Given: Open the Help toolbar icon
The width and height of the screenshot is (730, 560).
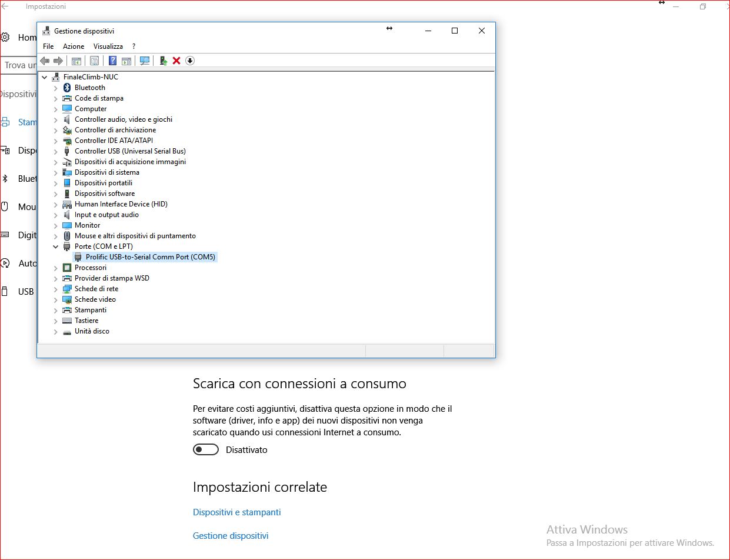Looking at the screenshot, I should pos(113,61).
